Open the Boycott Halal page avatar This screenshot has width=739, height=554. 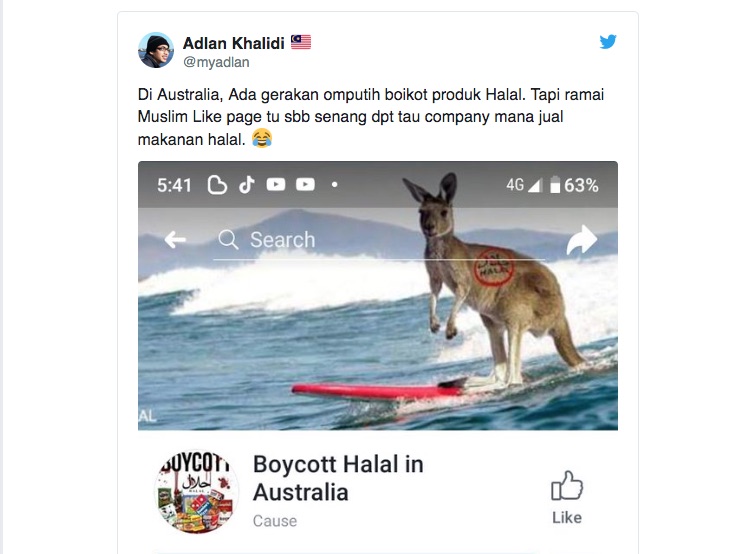(x=197, y=491)
